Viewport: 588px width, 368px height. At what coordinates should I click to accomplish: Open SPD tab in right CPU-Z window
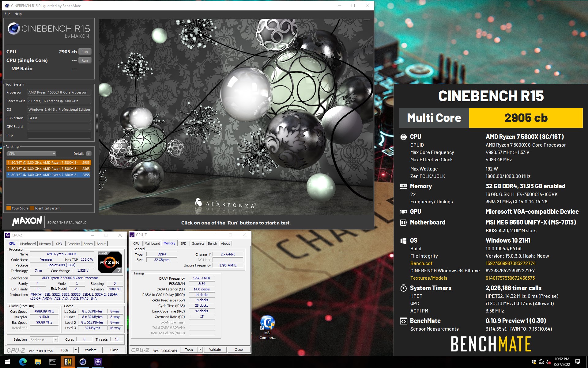tap(183, 243)
